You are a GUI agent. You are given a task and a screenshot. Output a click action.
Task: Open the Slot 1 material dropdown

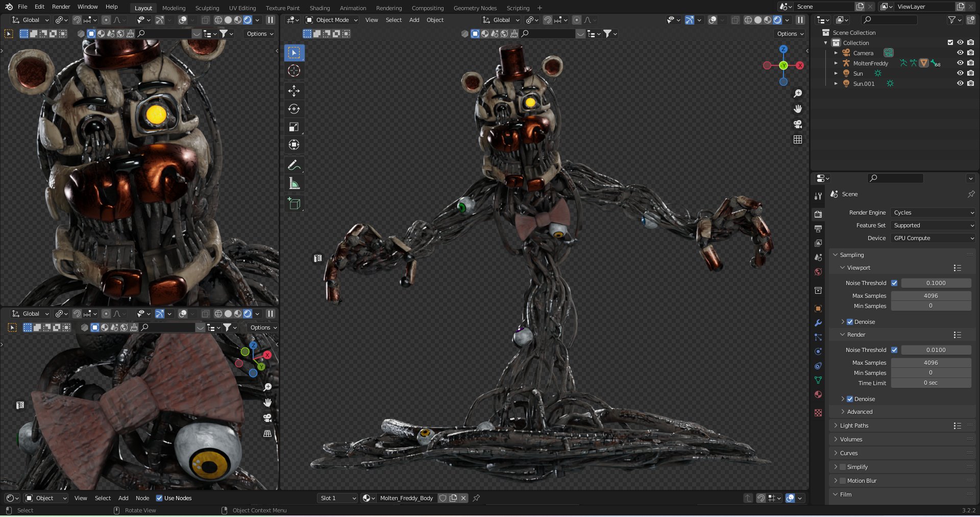click(337, 498)
